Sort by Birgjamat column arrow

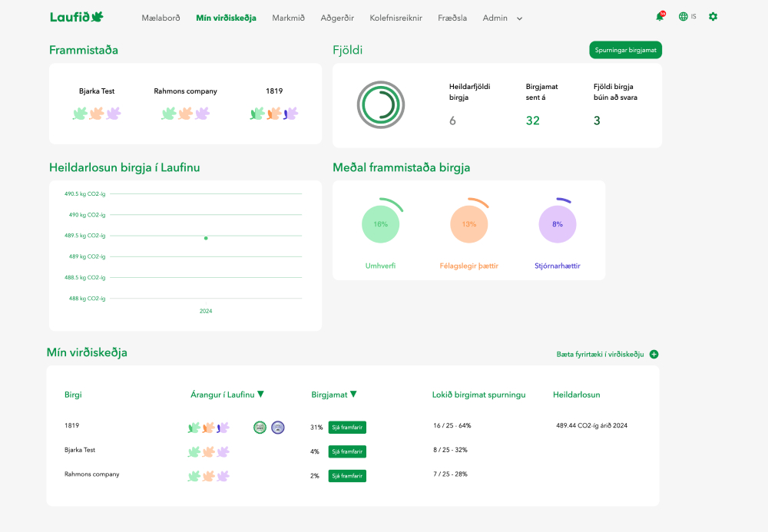pyautogui.click(x=353, y=395)
